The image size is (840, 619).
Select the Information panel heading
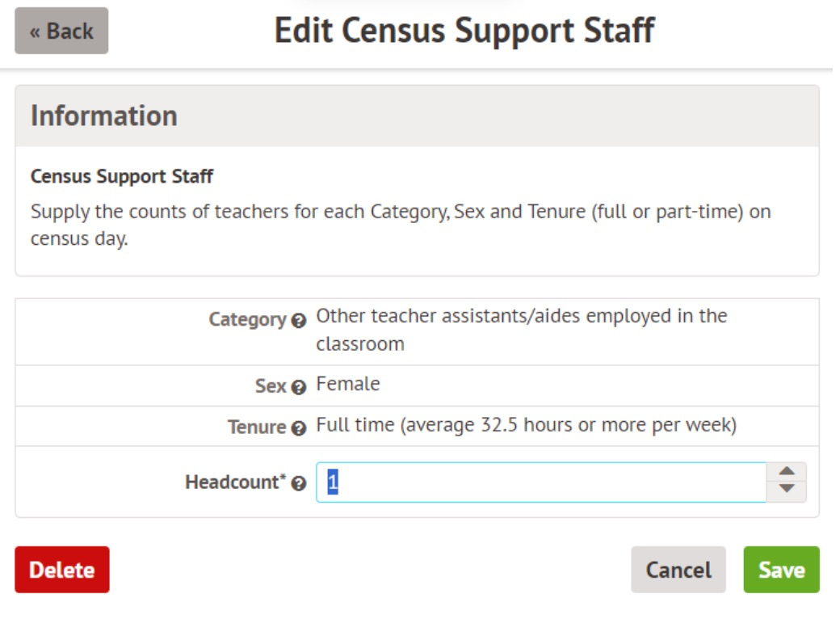click(x=104, y=116)
